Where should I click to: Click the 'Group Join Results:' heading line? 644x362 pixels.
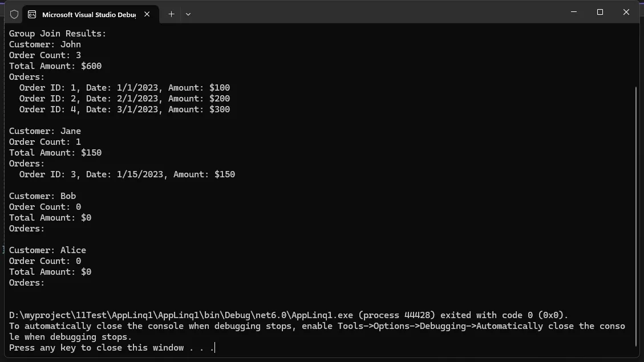(x=58, y=34)
